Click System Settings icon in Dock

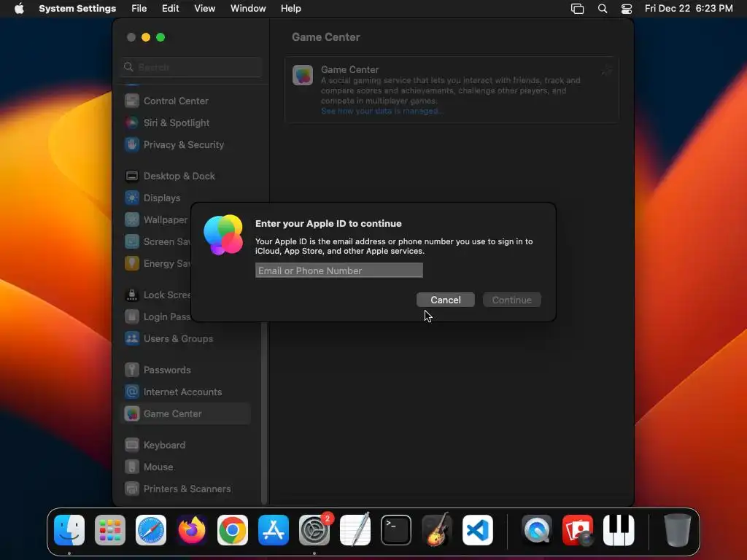(314, 530)
